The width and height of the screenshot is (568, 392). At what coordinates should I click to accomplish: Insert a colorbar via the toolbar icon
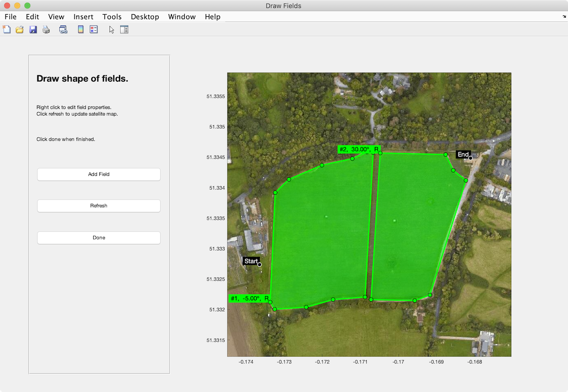click(x=81, y=30)
